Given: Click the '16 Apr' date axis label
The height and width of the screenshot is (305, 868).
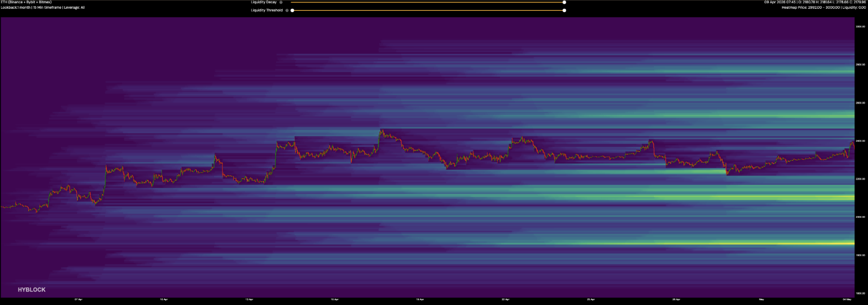Looking at the screenshot, I should click(x=334, y=300).
